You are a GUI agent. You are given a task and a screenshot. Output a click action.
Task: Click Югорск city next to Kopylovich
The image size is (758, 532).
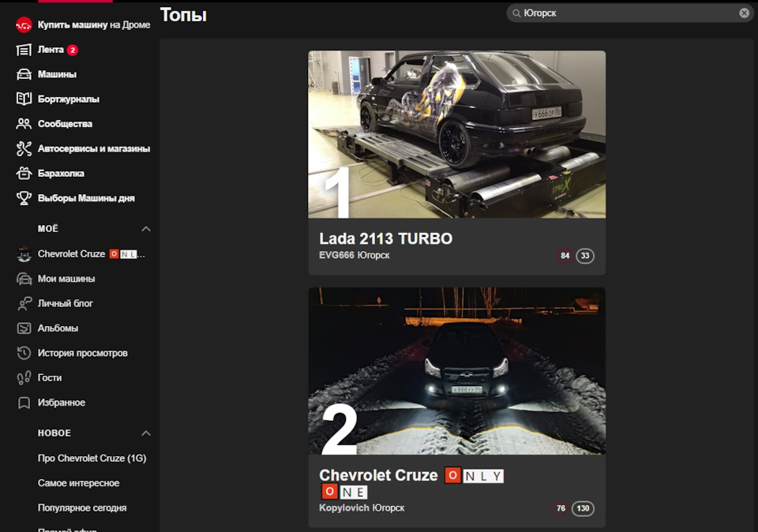pos(388,508)
